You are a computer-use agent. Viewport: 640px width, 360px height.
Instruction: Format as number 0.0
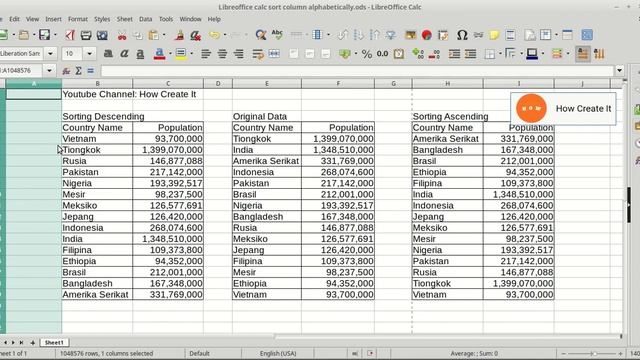pyautogui.click(x=382, y=54)
